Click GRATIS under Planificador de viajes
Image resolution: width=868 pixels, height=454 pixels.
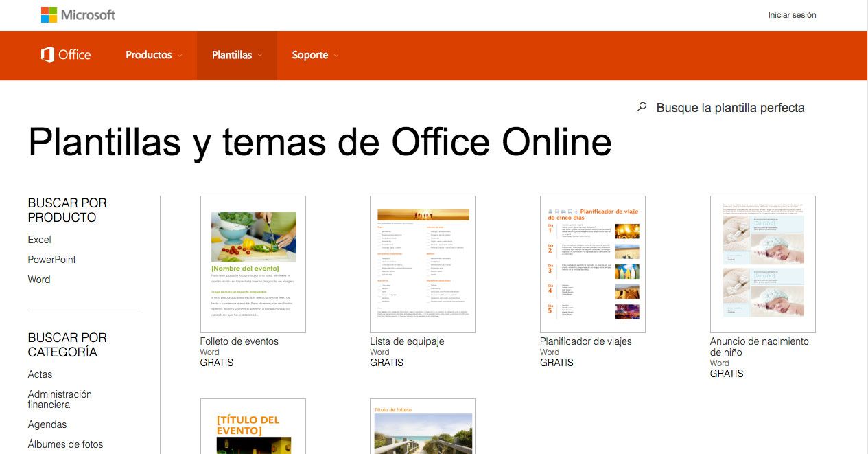(x=556, y=363)
